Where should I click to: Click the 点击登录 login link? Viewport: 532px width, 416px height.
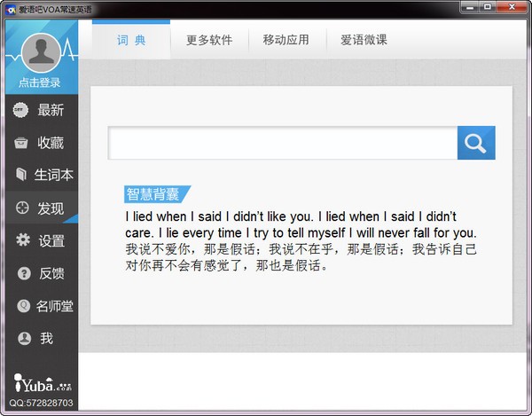(39, 82)
